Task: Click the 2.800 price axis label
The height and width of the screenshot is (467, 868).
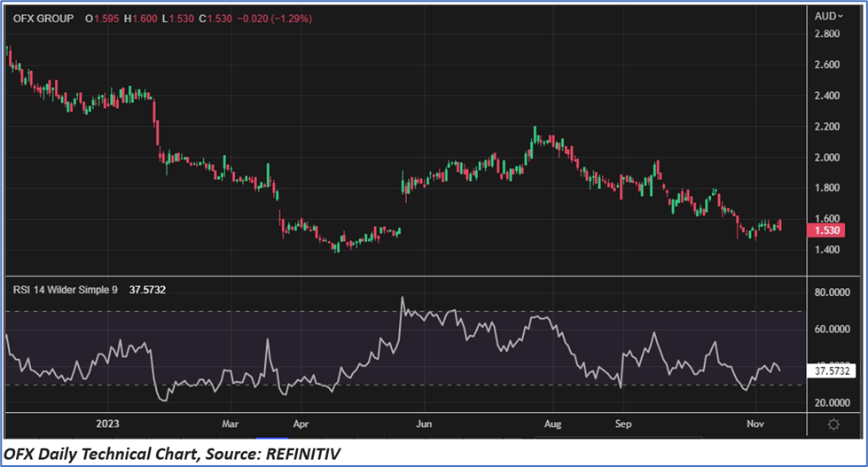Action: pyautogui.click(x=827, y=34)
